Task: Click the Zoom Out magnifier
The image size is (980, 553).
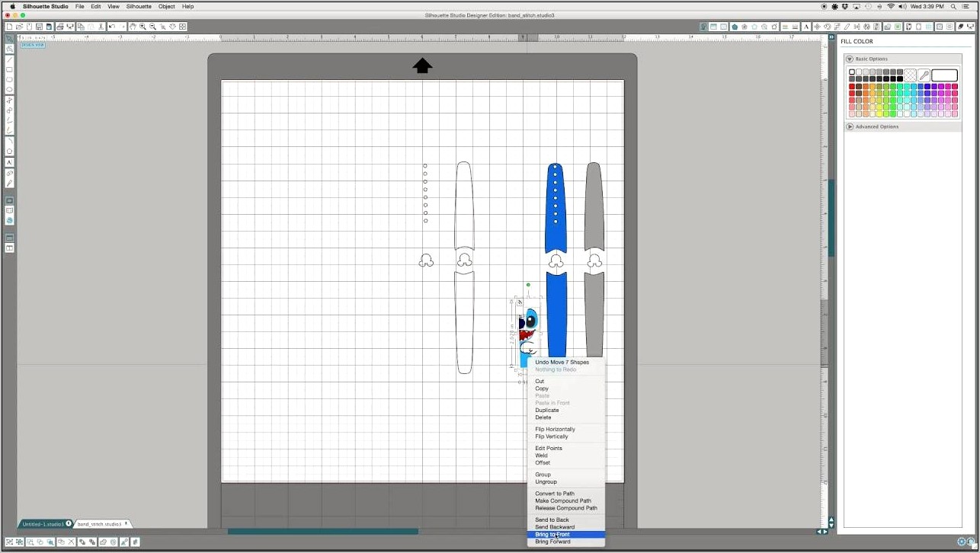Action: [152, 27]
